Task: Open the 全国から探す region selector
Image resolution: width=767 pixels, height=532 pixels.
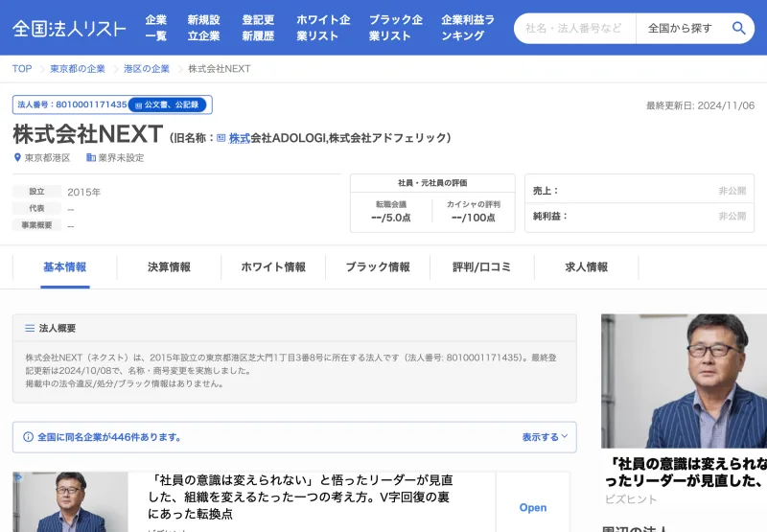Action: [x=680, y=29]
